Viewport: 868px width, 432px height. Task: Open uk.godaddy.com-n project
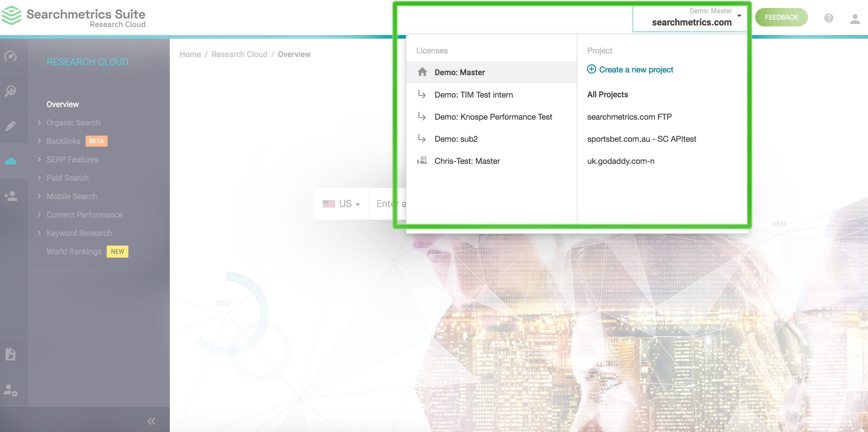pyautogui.click(x=621, y=161)
